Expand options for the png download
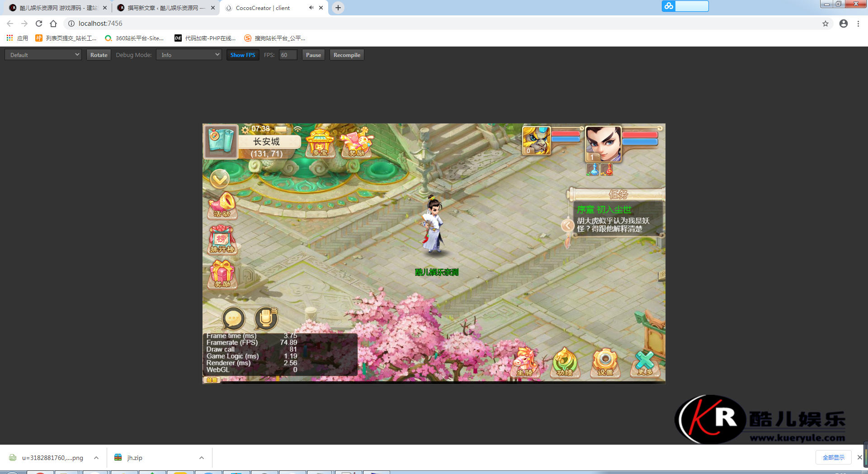The image size is (868, 474). [96, 458]
